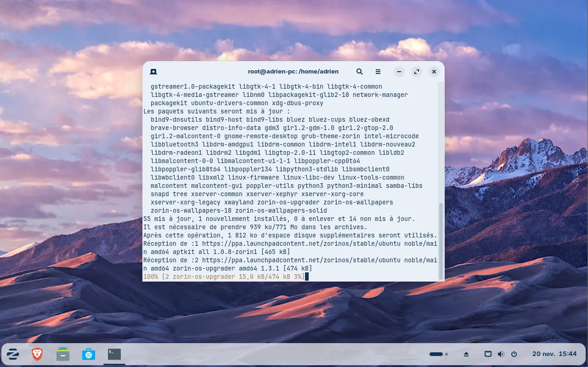Click the eject icon in the system tray

(466, 354)
